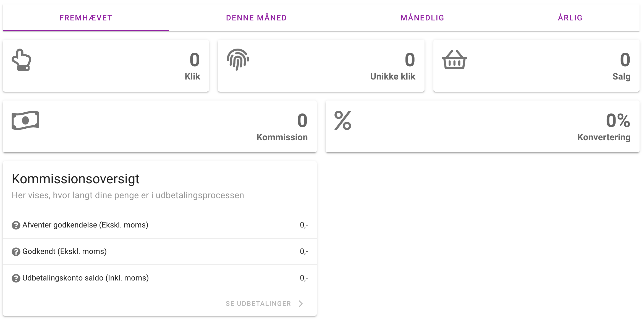Click the Kommissionsoversigt heading

click(x=75, y=179)
